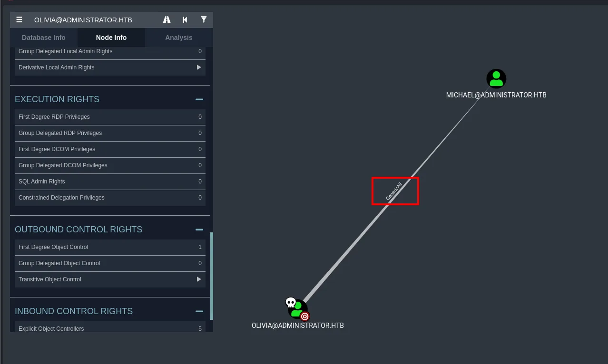The image size is (608, 364).
Task: Click the Node Info panel scrollbar
Action: click(212, 276)
